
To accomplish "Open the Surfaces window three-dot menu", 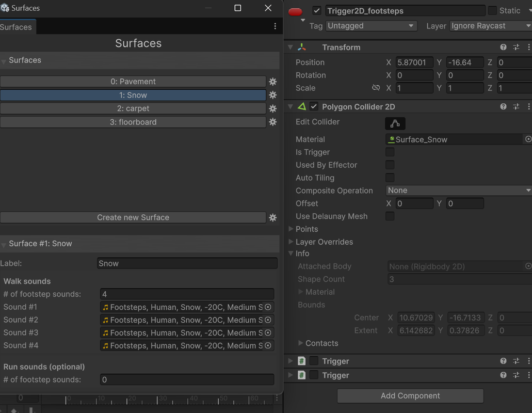I will [275, 26].
